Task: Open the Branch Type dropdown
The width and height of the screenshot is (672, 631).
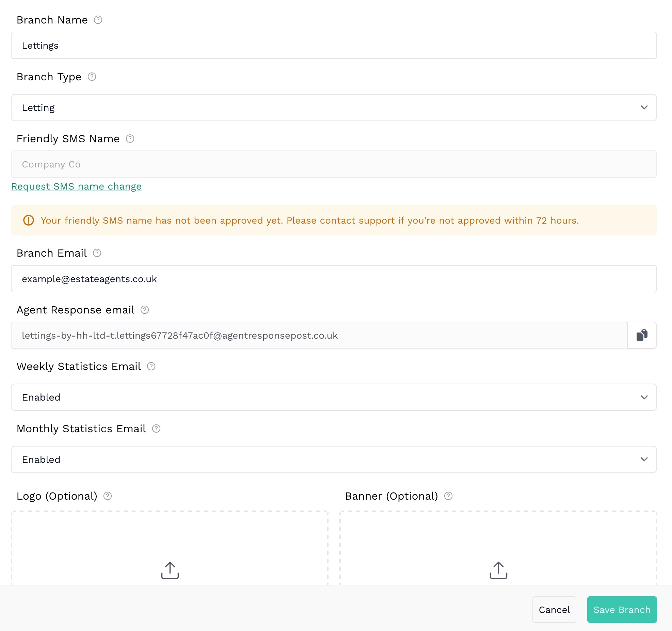Action: [334, 108]
